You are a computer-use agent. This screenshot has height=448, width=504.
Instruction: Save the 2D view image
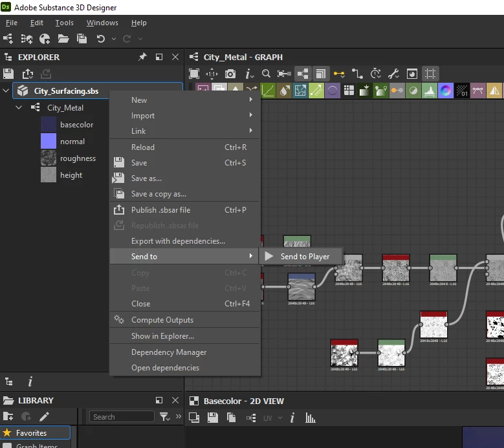(213, 418)
